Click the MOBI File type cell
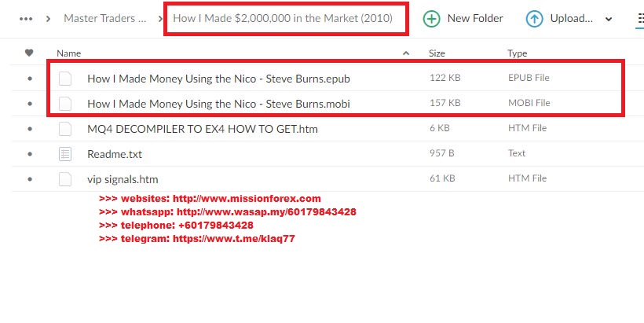This screenshot has height=323, width=644. pos(529,103)
